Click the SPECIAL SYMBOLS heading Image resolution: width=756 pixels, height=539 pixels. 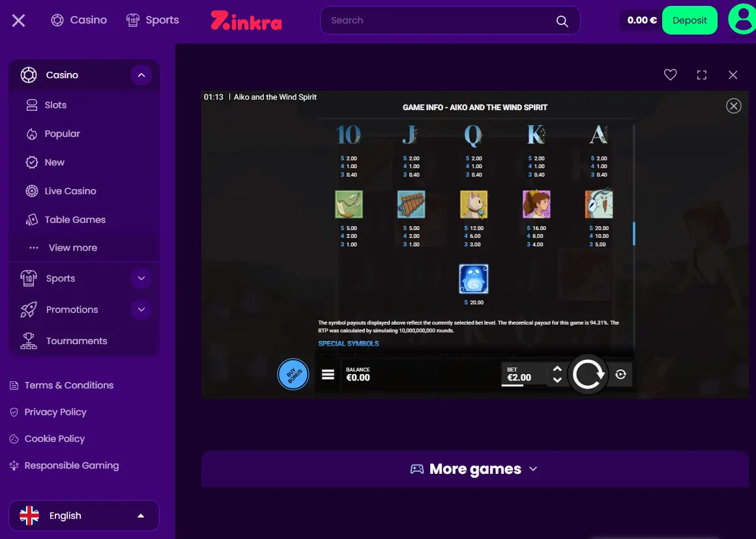(x=349, y=343)
